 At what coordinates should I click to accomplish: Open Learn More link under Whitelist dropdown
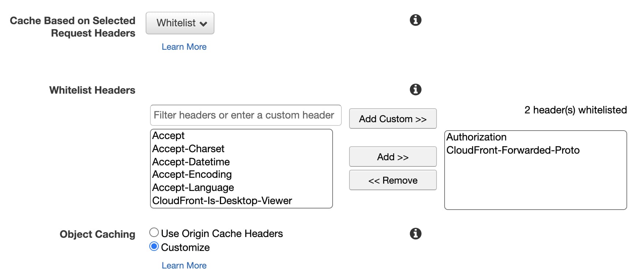pyautogui.click(x=184, y=47)
